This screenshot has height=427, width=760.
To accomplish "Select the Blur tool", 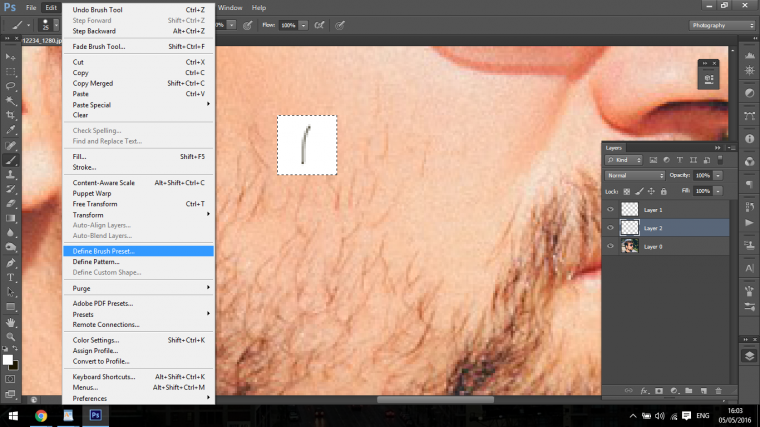I will coord(10,233).
